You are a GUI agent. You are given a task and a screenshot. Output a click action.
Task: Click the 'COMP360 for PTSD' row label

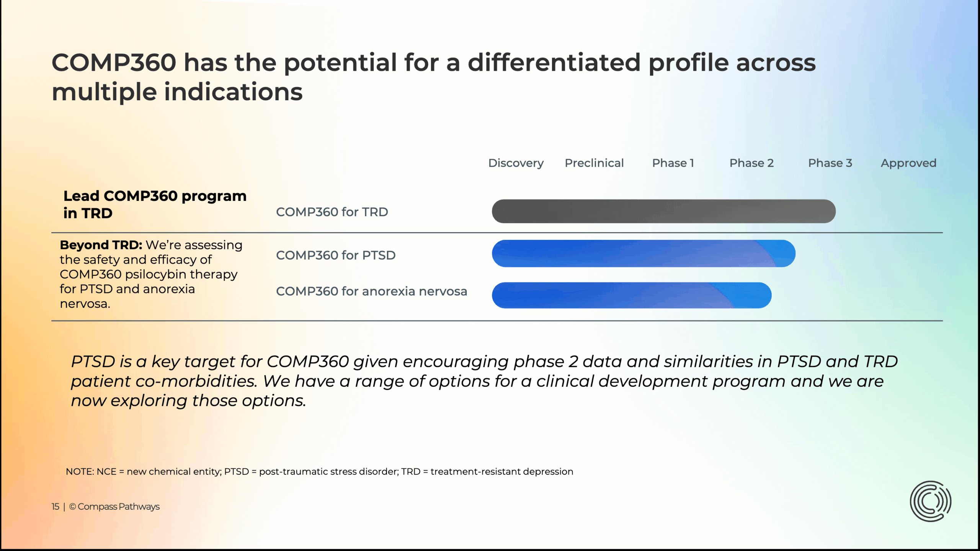tap(336, 255)
